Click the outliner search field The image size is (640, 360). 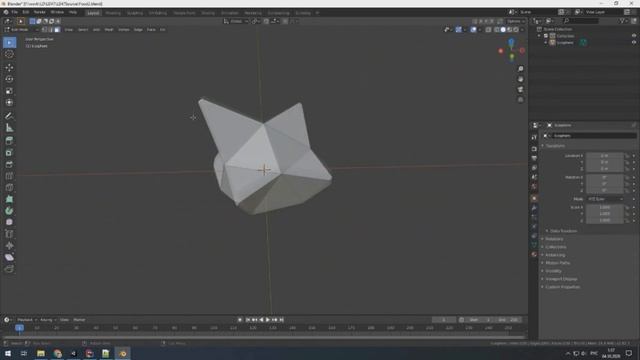click(x=582, y=21)
